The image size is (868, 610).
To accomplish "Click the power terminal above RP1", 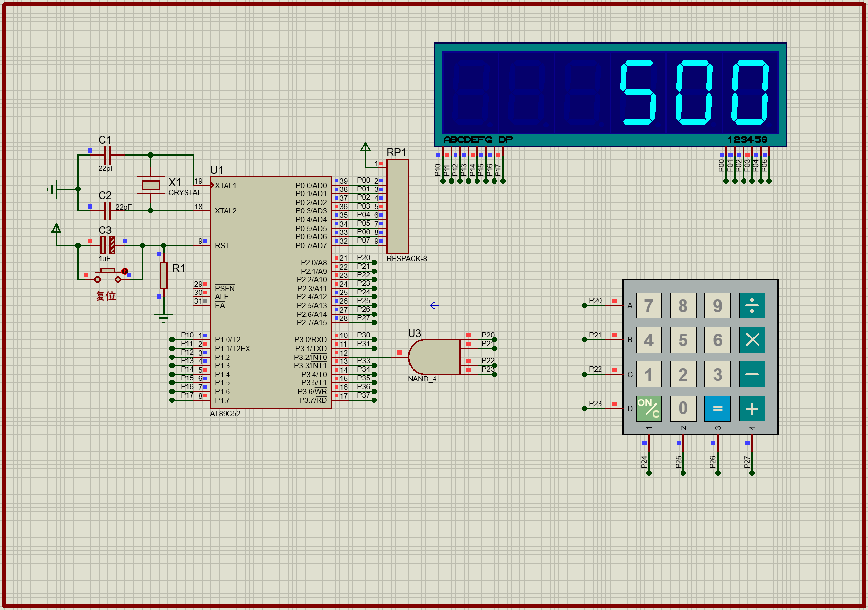I will [365, 147].
